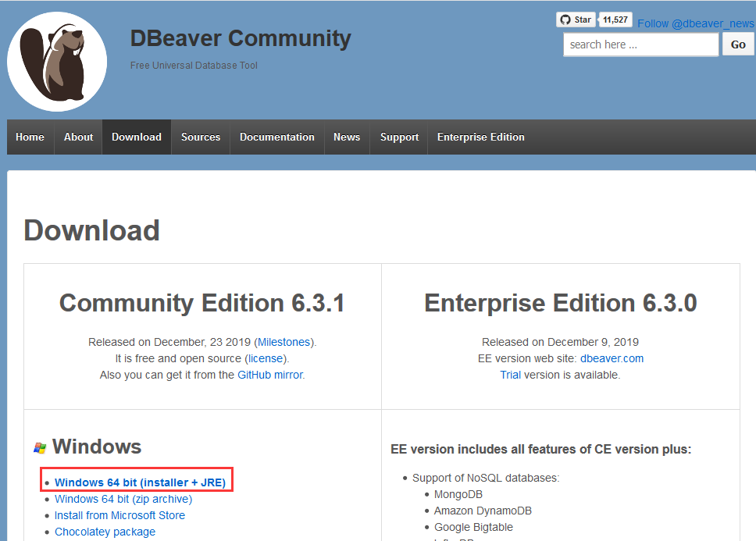Open the News page
This screenshot has height=541, width=756.
tap(346, 137)
